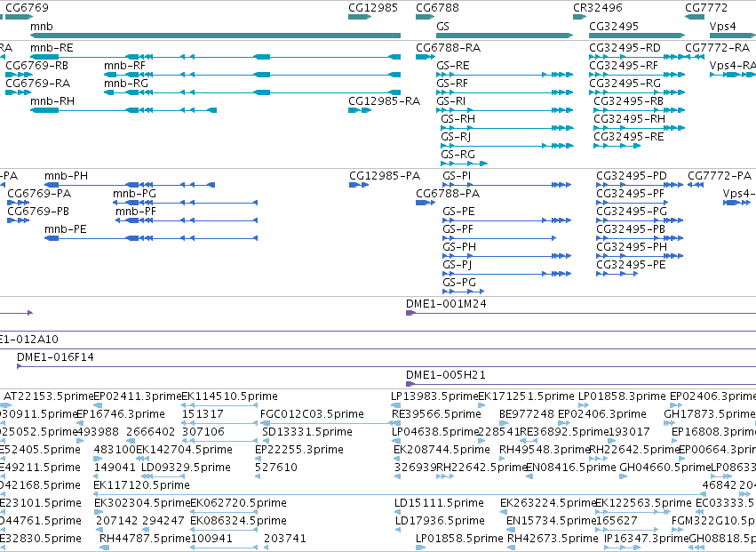
Task: Select transcript GS-RJ
Action: tap(507, 146)
